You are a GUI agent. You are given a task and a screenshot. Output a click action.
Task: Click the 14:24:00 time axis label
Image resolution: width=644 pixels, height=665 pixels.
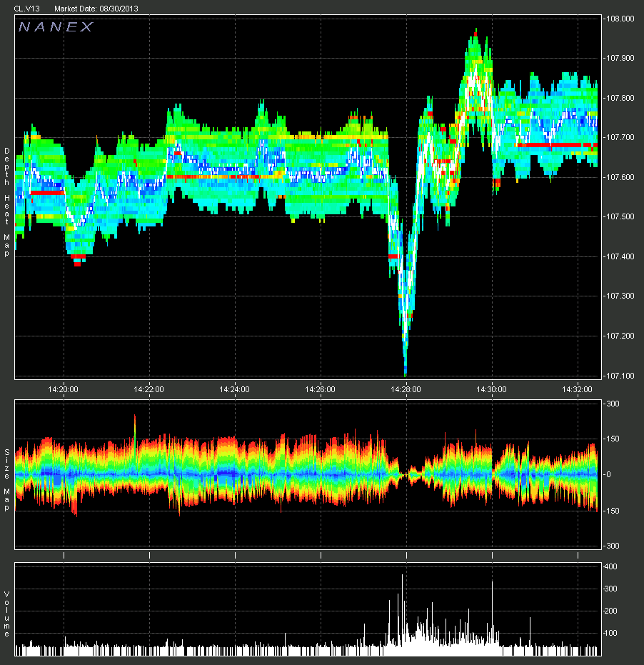[x=234, y=389]
